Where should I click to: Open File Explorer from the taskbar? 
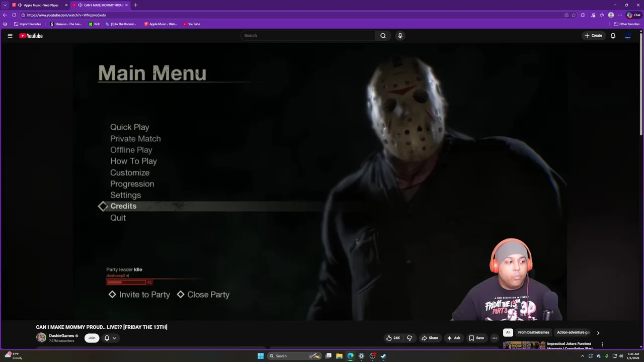(x=339, y=356)
